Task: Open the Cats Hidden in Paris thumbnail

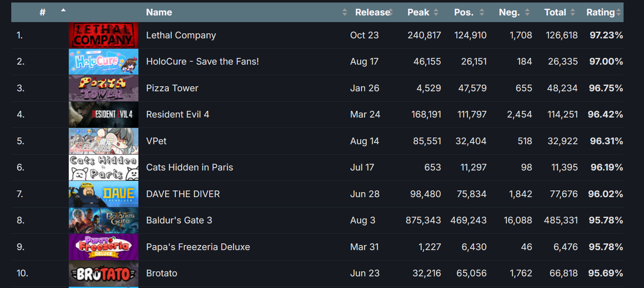Action: (103, 168)
